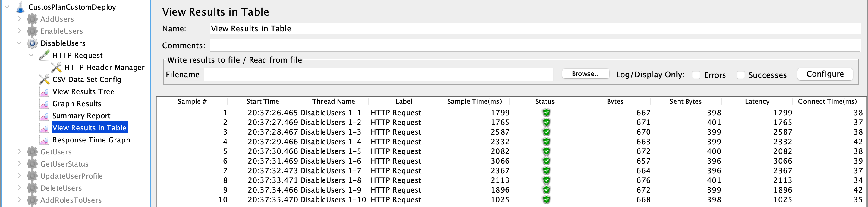Screen dimensions: 868x207
Task: Select the Summary Report tree item label
Action: [x=81, y=116]
